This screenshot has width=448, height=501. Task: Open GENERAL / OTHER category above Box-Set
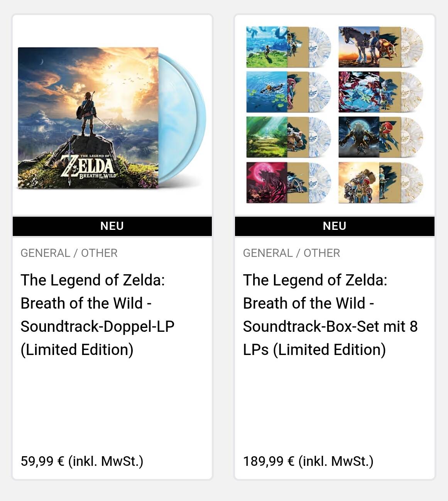(291, 253)
